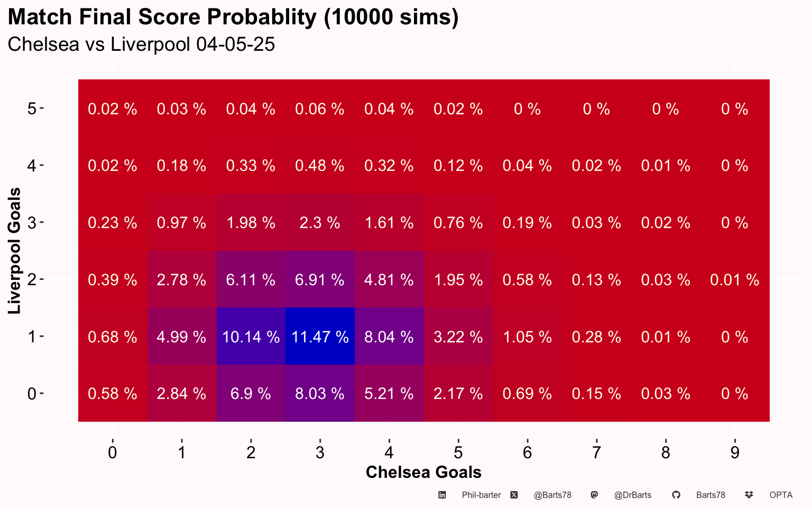Click the X (Twitter) icon

514,495
